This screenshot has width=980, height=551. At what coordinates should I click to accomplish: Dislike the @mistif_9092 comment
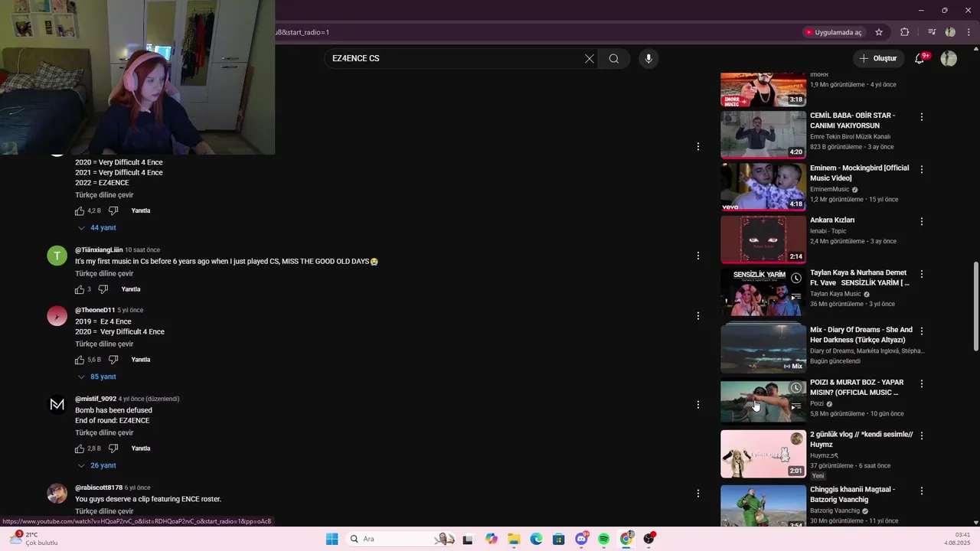click(x=113, y=448)
